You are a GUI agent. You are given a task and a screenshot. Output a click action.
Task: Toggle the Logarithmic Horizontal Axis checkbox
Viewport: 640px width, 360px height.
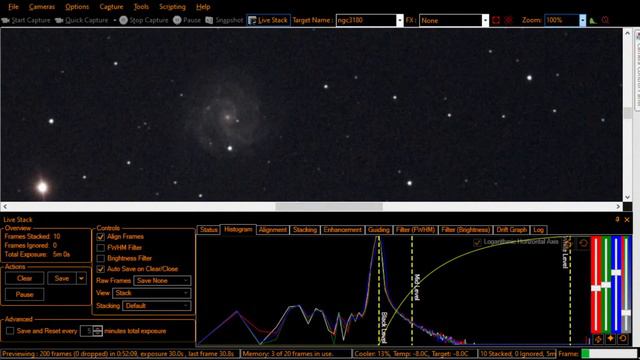pos(477,242)
